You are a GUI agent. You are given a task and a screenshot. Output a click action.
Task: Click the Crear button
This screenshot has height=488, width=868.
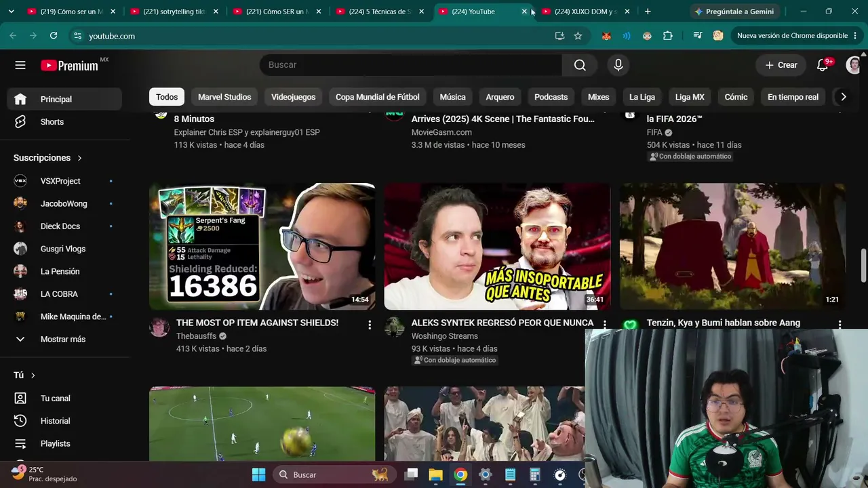pyautogui.click(x=781, y=65)
